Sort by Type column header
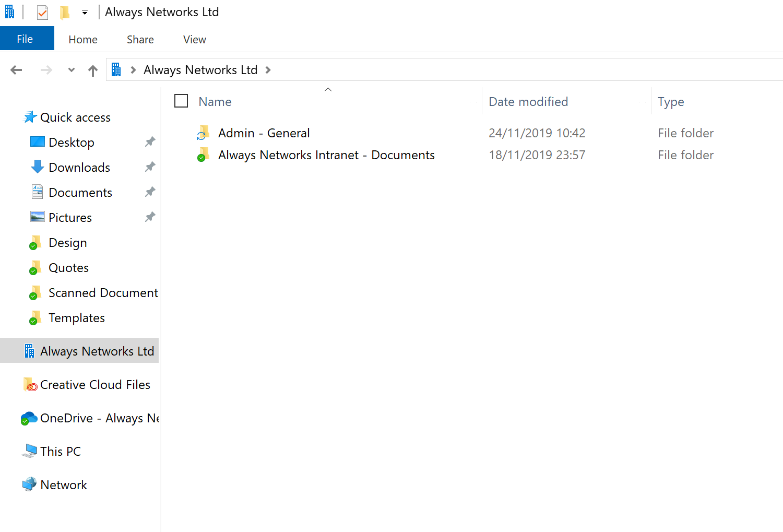 (671, 102)
